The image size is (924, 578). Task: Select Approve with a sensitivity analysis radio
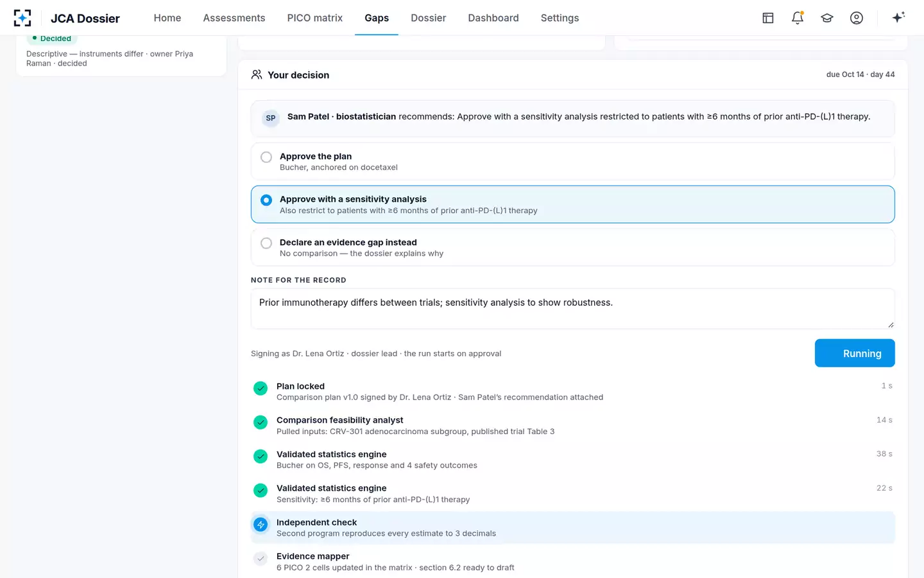pyautogui.click(x=266, y=200)
